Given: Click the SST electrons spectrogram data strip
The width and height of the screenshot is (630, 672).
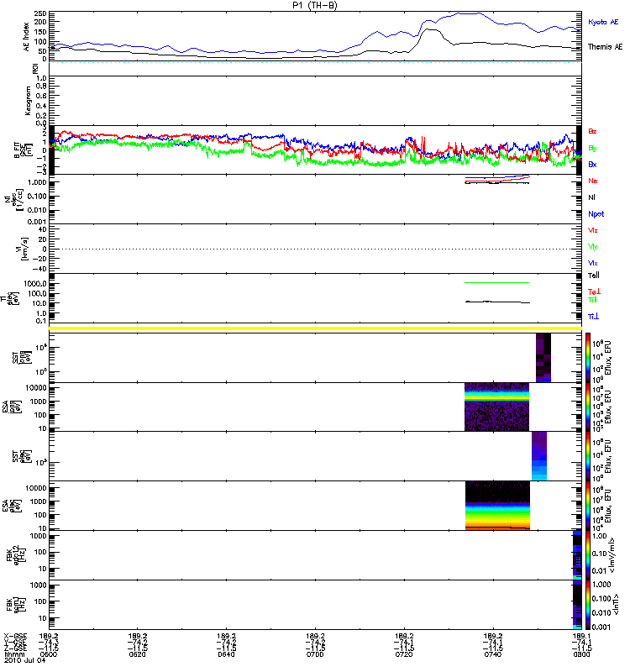Looking at the screenshot, I should (539, 456).
